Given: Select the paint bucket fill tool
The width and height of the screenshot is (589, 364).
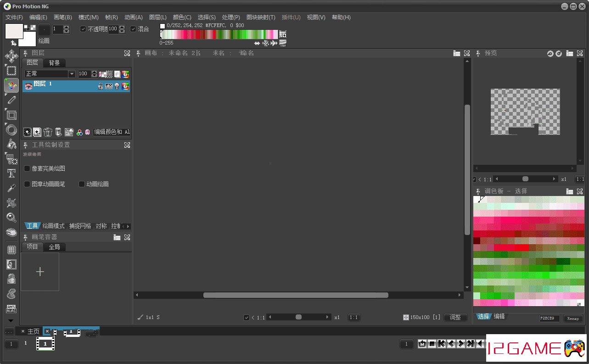Looking at the screenshot, I should coord(11,144).
